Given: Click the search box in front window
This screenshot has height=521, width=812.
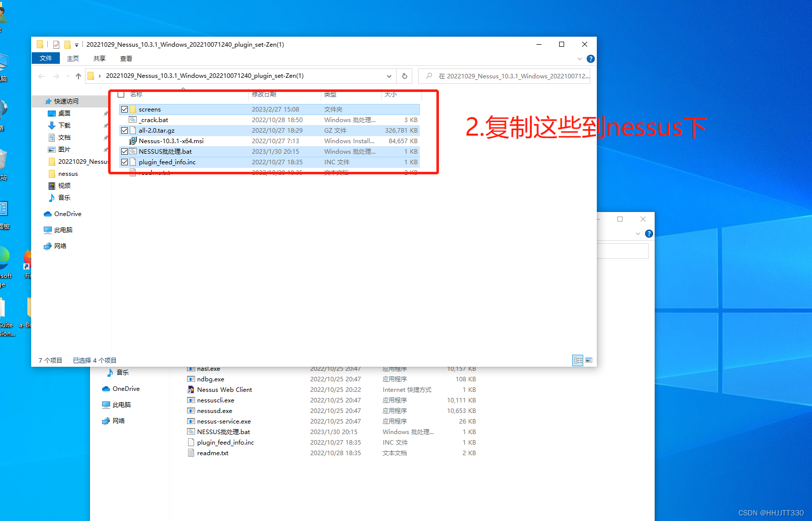Looking at the screenshot, I should coord(504,76).
